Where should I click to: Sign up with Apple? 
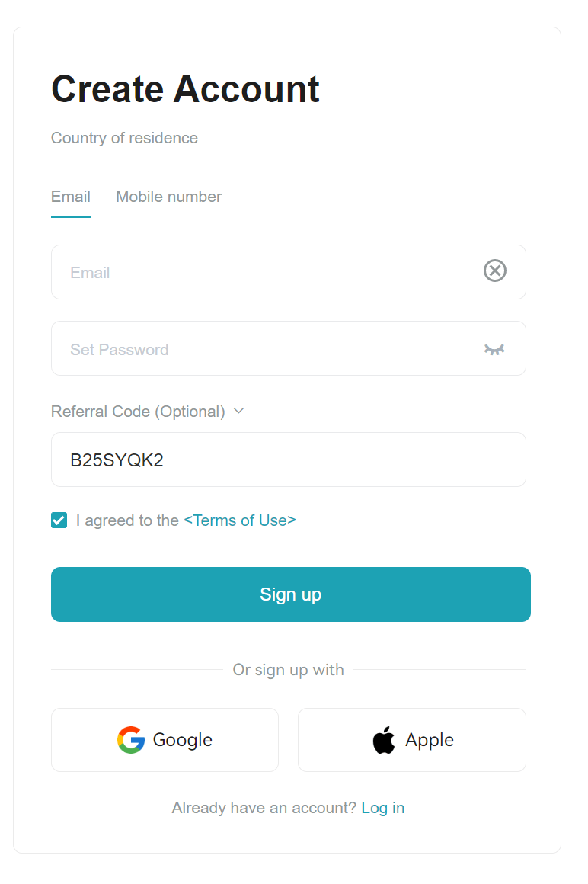411,739
